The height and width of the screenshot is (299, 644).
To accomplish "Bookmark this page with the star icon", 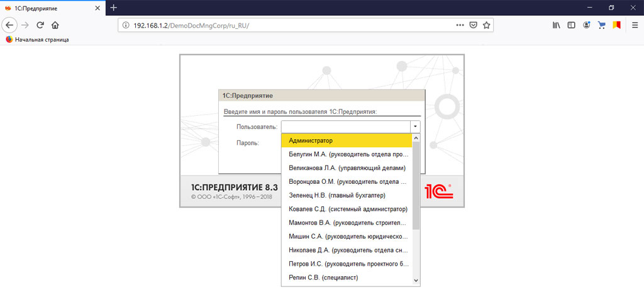I will pos(486,25).
